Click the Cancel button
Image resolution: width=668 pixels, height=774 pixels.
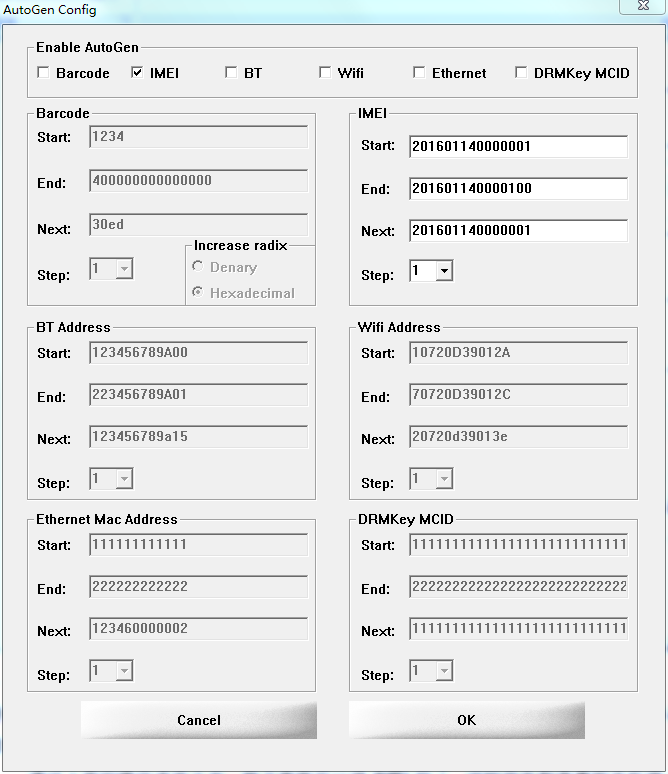(199, 720)
